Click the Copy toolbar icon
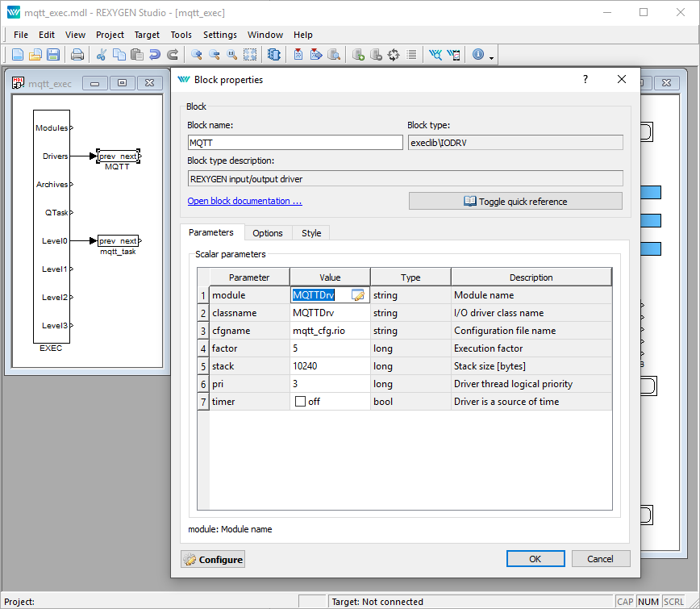Viewport: 700px width, 609px height. pyautogui.click(x=119, y=55)
